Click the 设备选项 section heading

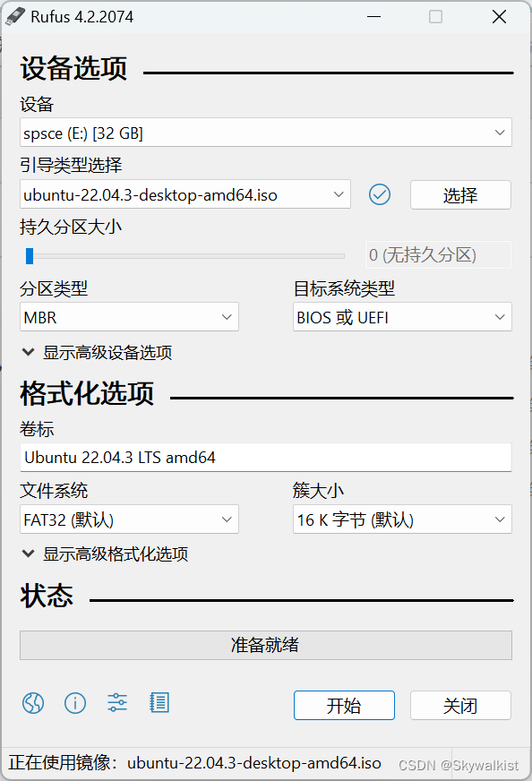click(73, 68)
